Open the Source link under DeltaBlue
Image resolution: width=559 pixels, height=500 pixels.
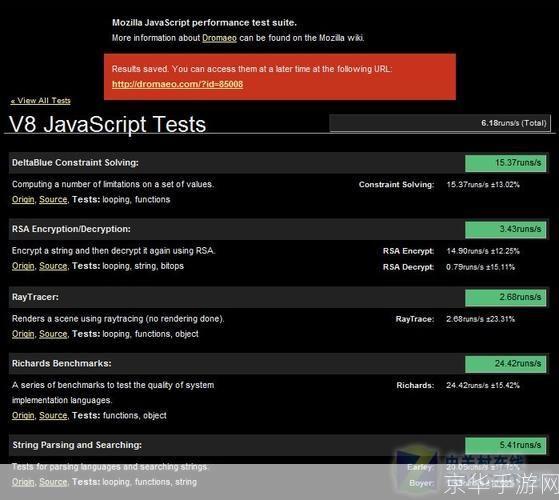[x=53, y=199]
